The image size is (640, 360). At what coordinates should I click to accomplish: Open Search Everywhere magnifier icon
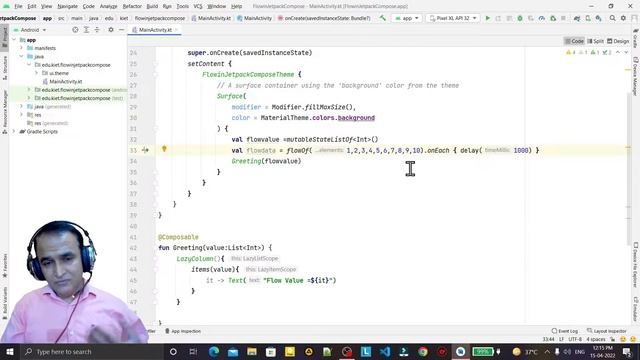pyautogui.click(x=613, y=18)
